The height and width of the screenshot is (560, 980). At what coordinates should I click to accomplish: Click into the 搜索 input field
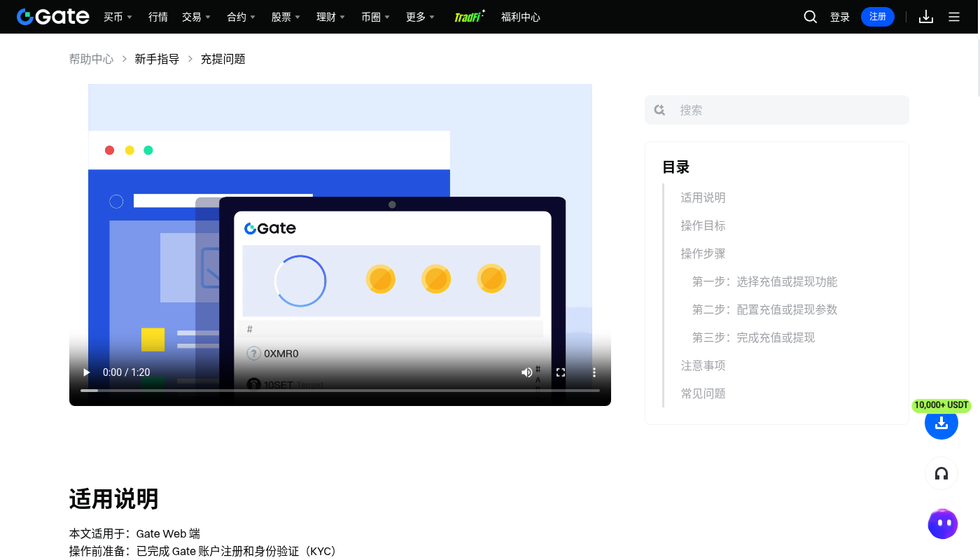point(777,110)
